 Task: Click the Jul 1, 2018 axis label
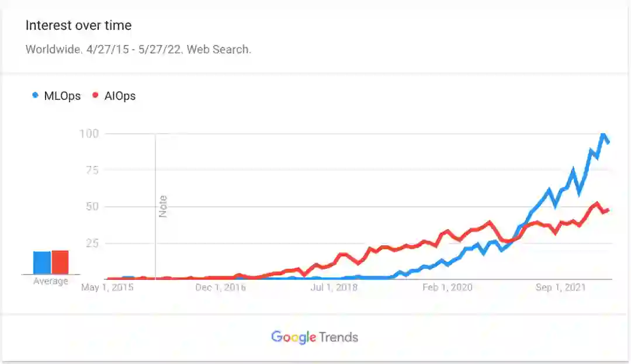[x=334, y=287]
